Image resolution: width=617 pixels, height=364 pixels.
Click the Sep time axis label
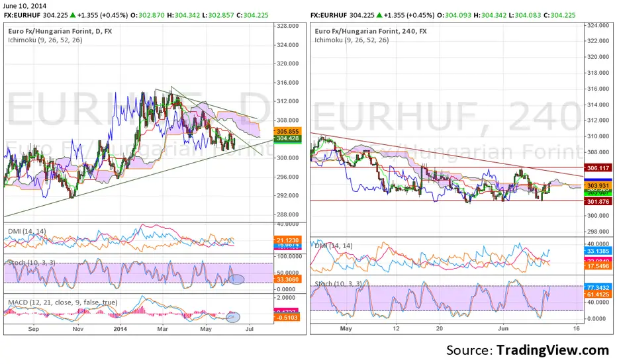pos(34,329)
